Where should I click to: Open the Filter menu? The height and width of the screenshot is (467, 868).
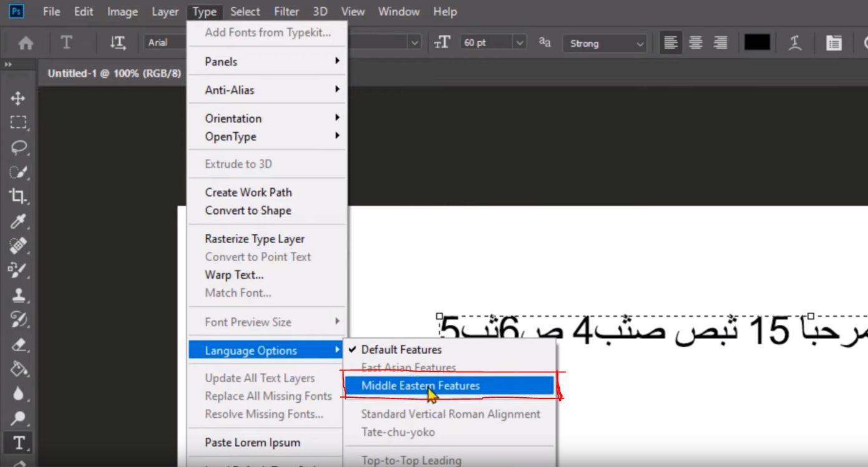click(x=286, y=11)
